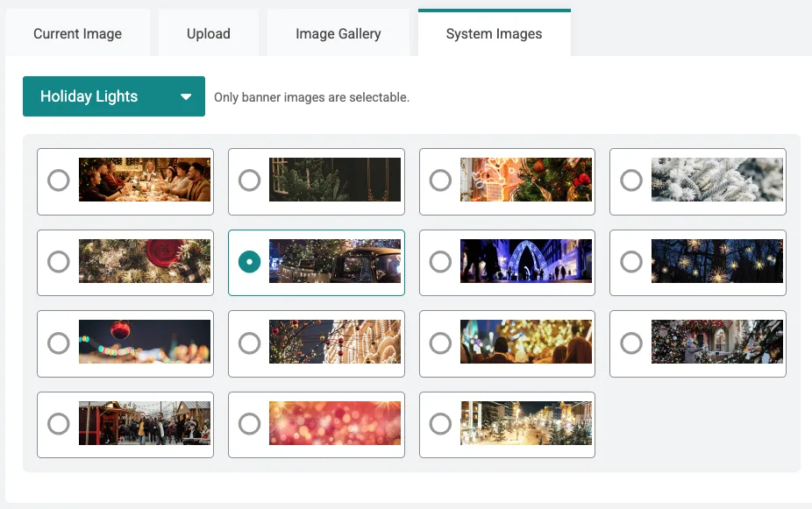Select the Christmas market stalls thumbnail
This screenshot has width=812, height=509.
click(145, 423)
